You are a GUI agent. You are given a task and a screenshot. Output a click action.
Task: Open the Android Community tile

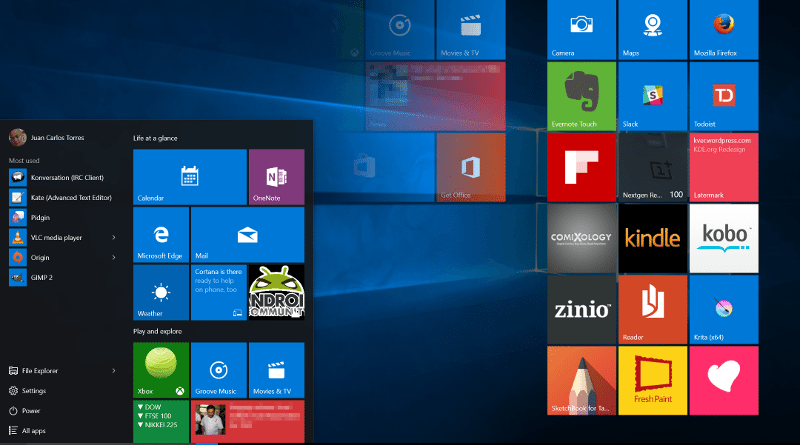coord(277,292)
